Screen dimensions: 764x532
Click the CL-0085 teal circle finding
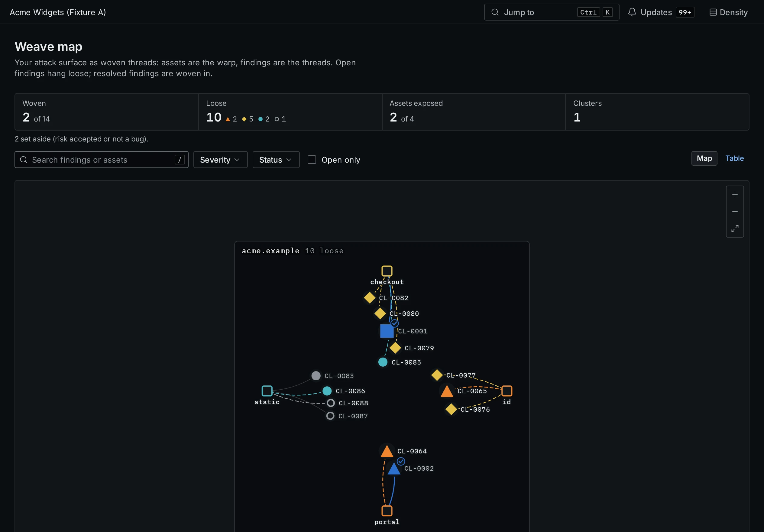pyautogui.click(x=383, y=362)
